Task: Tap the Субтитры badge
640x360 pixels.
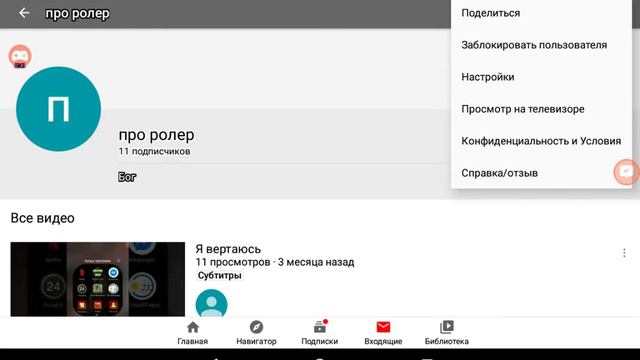Action: coord(219,276)
